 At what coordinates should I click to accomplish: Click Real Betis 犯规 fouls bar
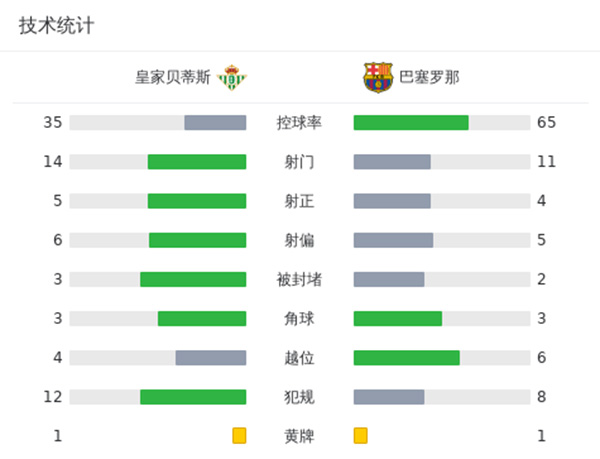(158, 397)
